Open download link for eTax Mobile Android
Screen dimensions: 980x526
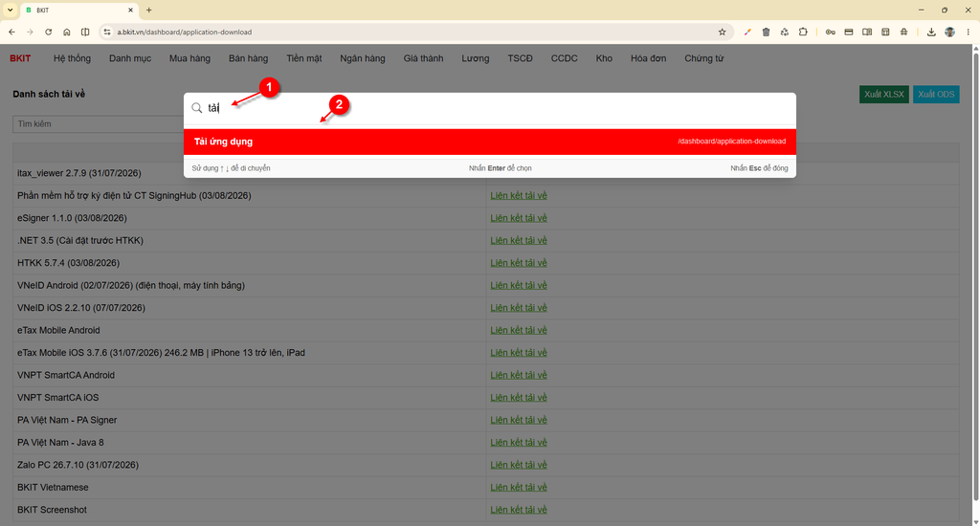click(518, 331)
